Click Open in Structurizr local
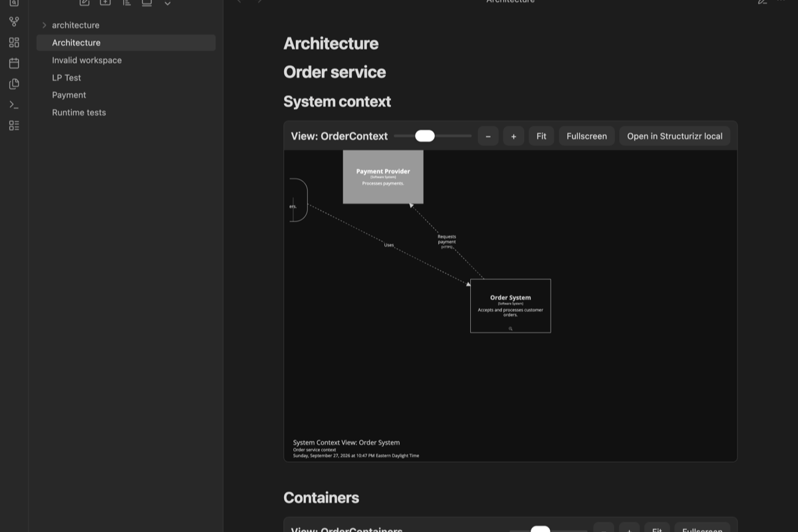This screenshot has width=798, height=532. click(x=675, y=136)
